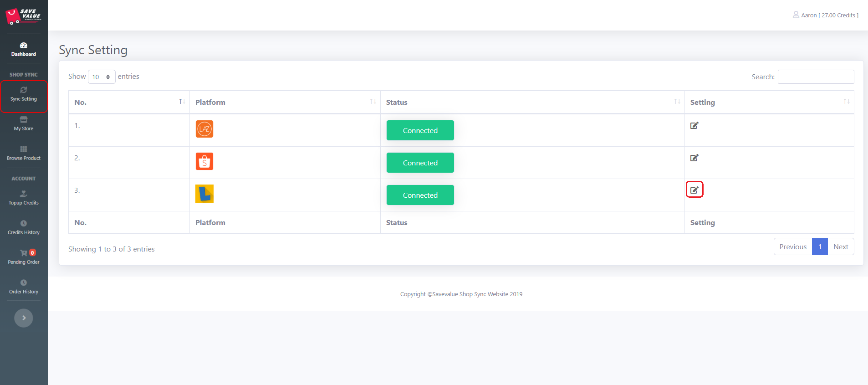Click the Connected button in first row
Screen dimensions: 868x385
coord(420,130)
